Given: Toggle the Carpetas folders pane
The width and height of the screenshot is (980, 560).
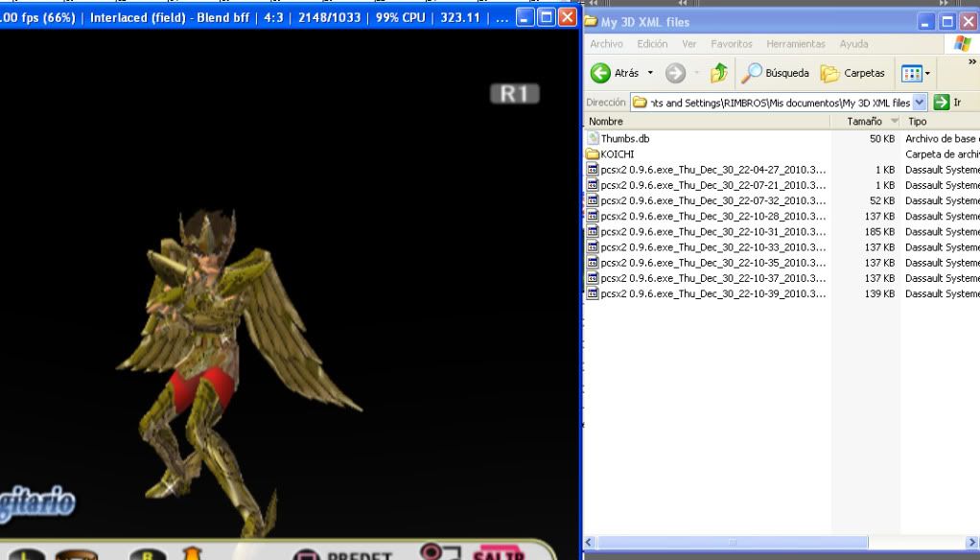Looking at the screenshot, I should coord(852,73).
